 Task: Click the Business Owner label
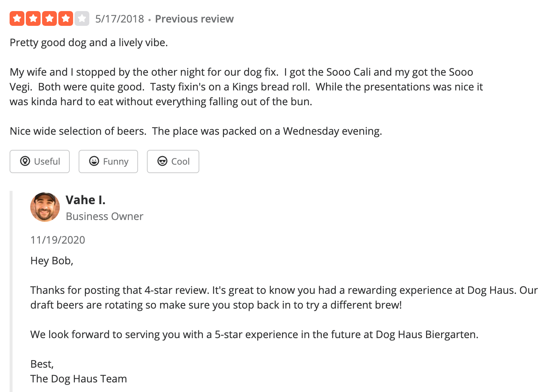tap(104, 216)
